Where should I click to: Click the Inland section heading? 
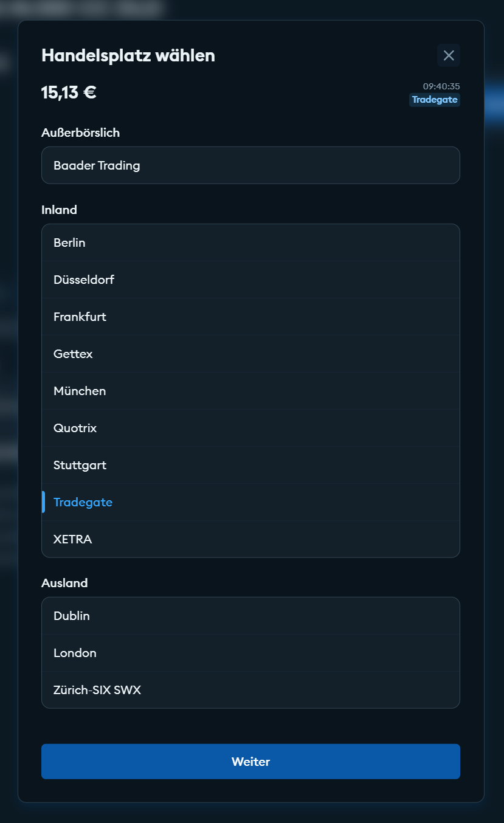[x=59, y=210]
